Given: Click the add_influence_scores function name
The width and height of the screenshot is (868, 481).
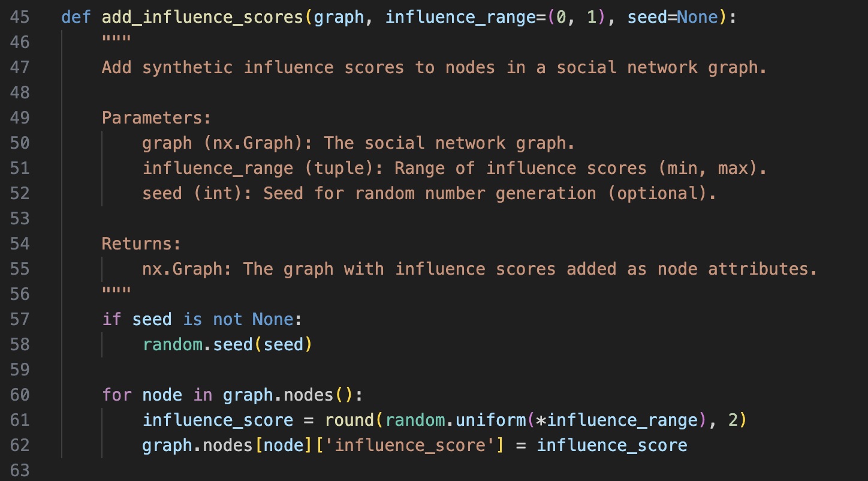Looking at the screenshot, I should [202, 17].
